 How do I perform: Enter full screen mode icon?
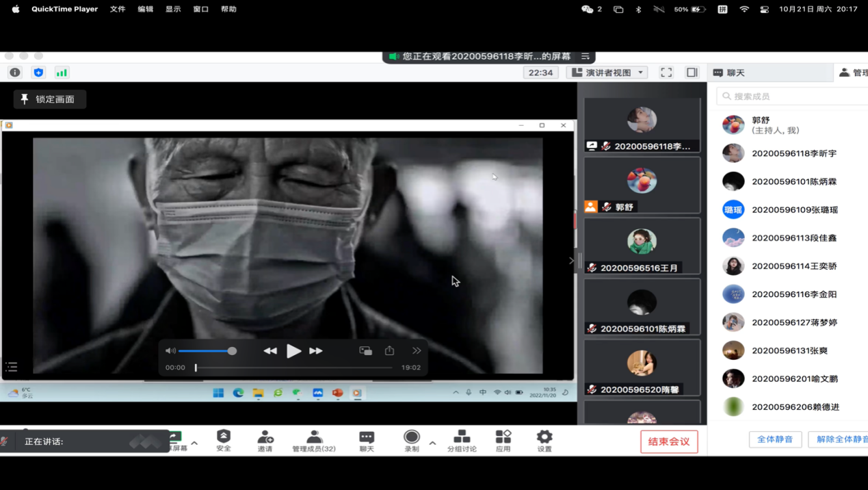[x=666, y=73]
